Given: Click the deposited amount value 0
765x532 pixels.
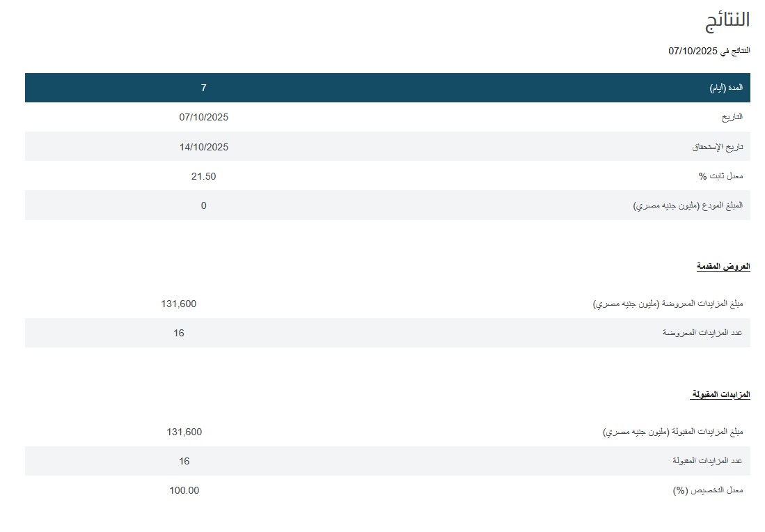Looking at the screenshot, I should (x=204, y=205).
